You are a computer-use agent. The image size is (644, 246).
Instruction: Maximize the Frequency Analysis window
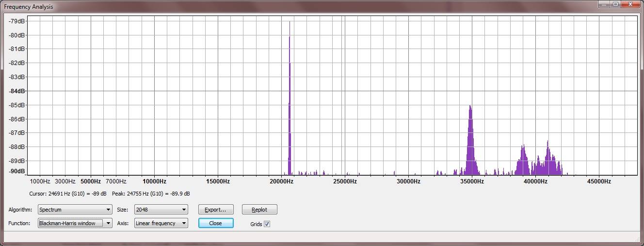click(616, 4)
